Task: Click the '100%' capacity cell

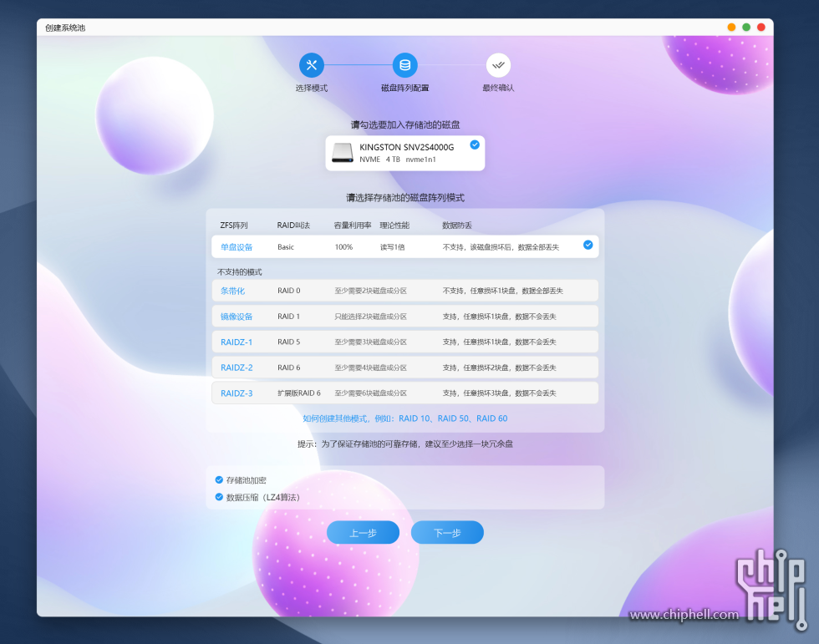Action: coord(343,247)
